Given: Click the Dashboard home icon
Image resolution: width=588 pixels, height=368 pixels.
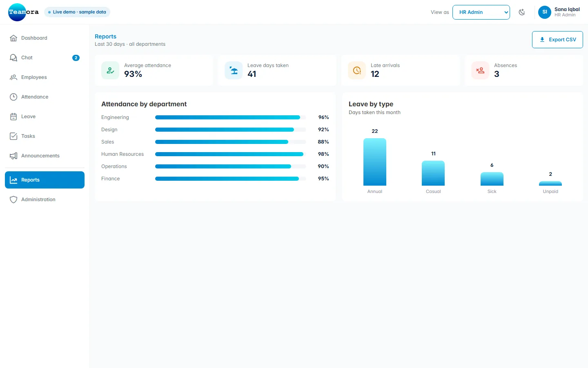Looking at the screenshot, I should [13, 38].
